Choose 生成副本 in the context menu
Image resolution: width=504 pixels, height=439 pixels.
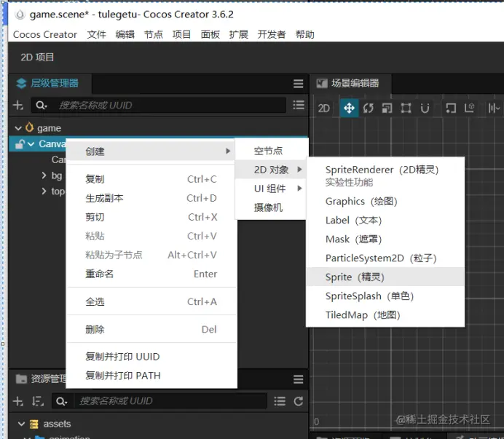151,198
